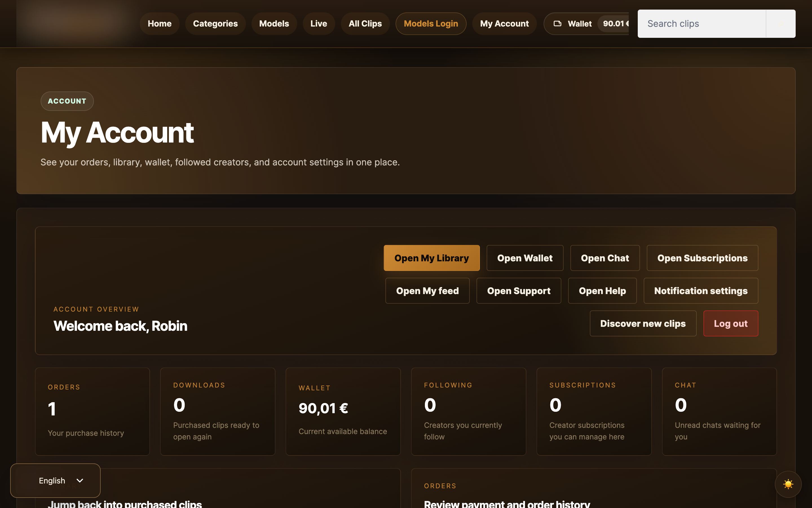812x508 pixels.
Task: Click the large My Account page heading
Action: pos(117,133)
